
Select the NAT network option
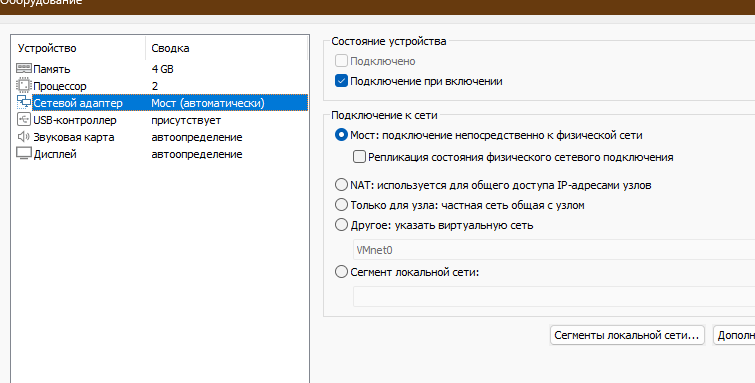pos(341,185)
